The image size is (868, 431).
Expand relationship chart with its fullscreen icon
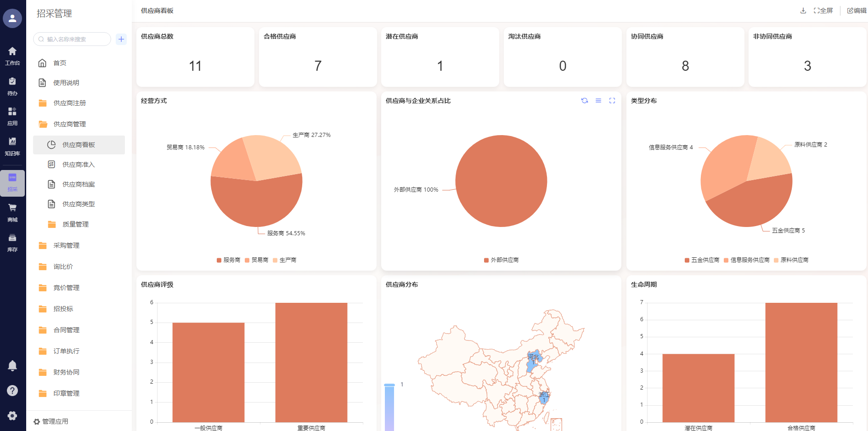tap(612, 101)
